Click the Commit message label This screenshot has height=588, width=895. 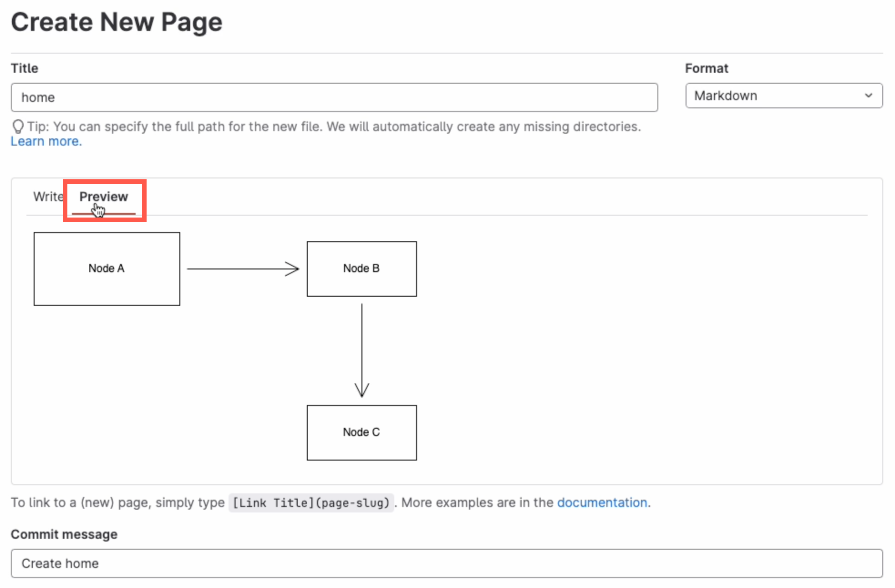(x=64, y=534)
